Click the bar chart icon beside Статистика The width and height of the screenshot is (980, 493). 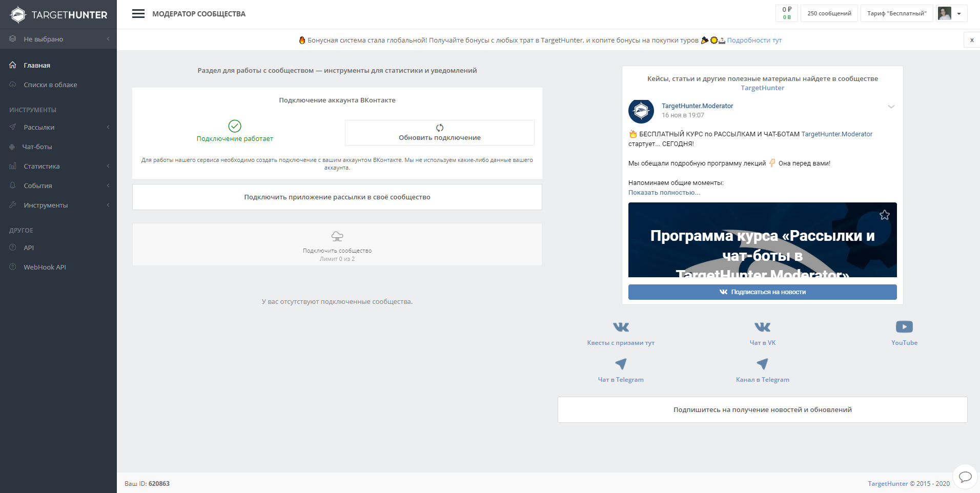13,166
